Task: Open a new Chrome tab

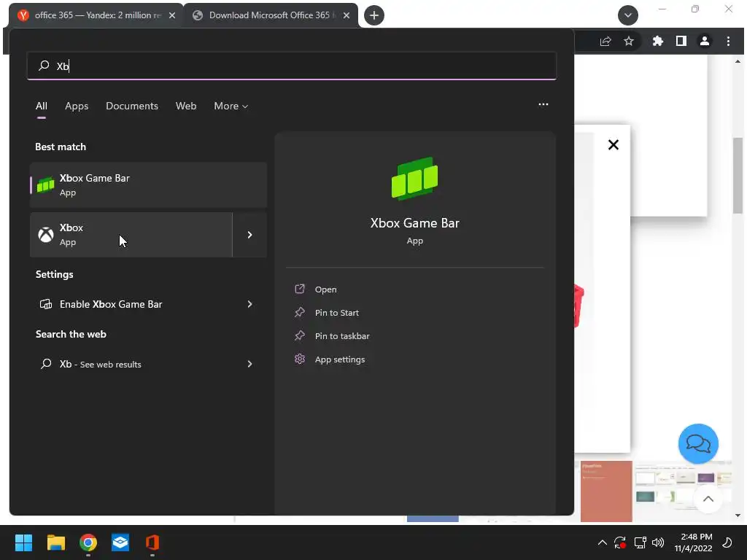Action: pos(374,15)
